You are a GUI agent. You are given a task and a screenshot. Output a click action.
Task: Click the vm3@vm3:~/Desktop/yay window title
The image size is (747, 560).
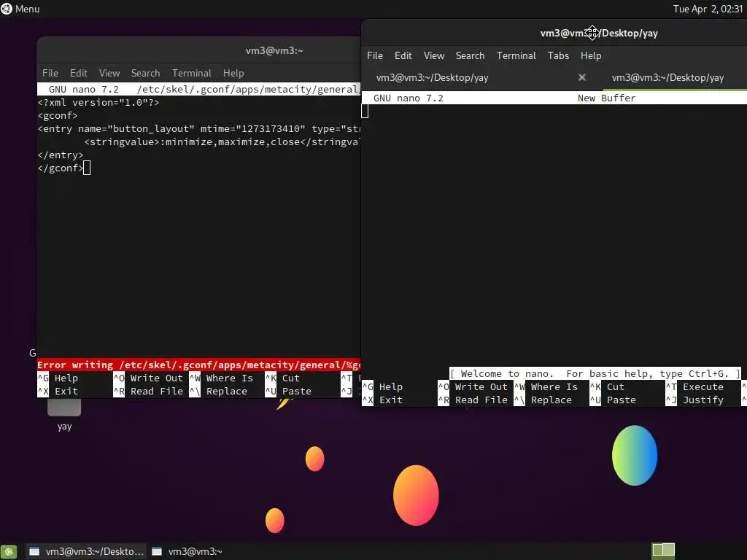tap(599, 33)
